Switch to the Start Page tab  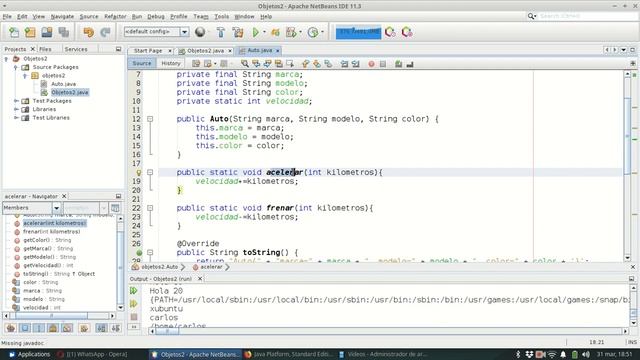tap(148, 51)
